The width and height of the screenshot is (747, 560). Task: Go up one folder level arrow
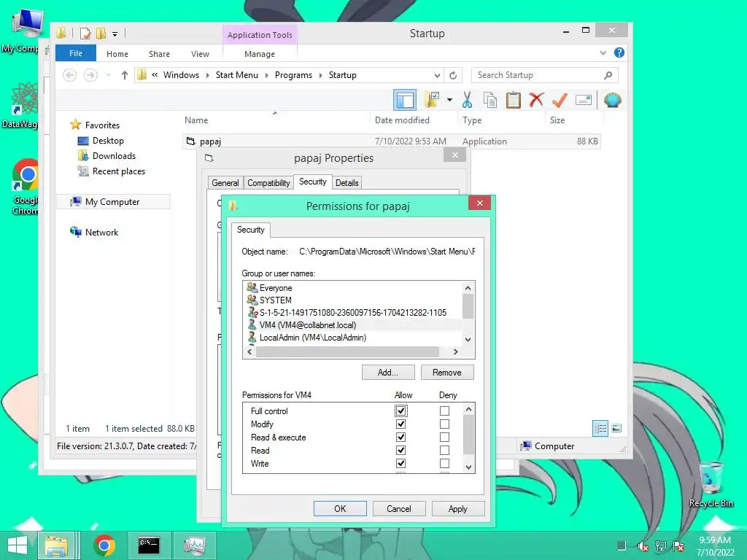click(x=124, y=75)
